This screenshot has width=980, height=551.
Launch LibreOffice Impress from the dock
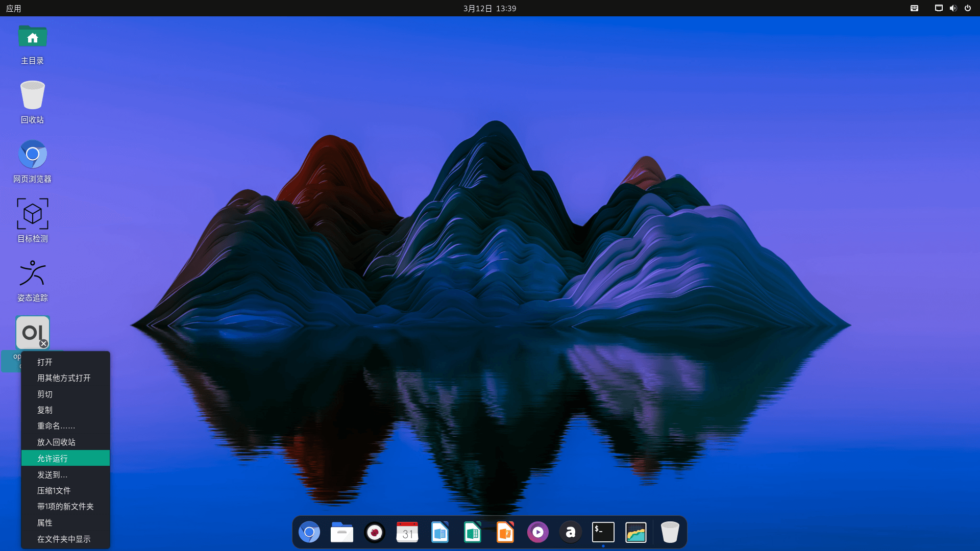coord(505,532)
